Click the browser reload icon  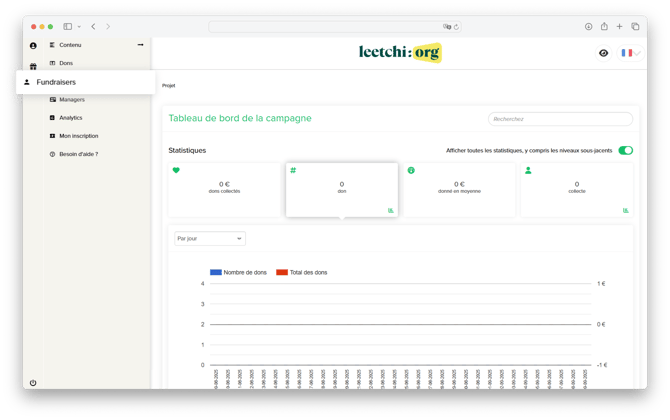[456, 26]
